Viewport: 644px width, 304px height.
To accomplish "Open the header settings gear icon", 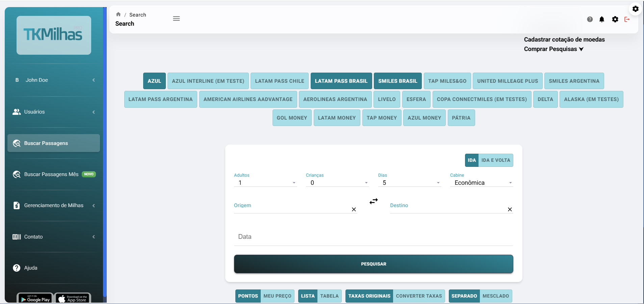I will tap(615, 19).
